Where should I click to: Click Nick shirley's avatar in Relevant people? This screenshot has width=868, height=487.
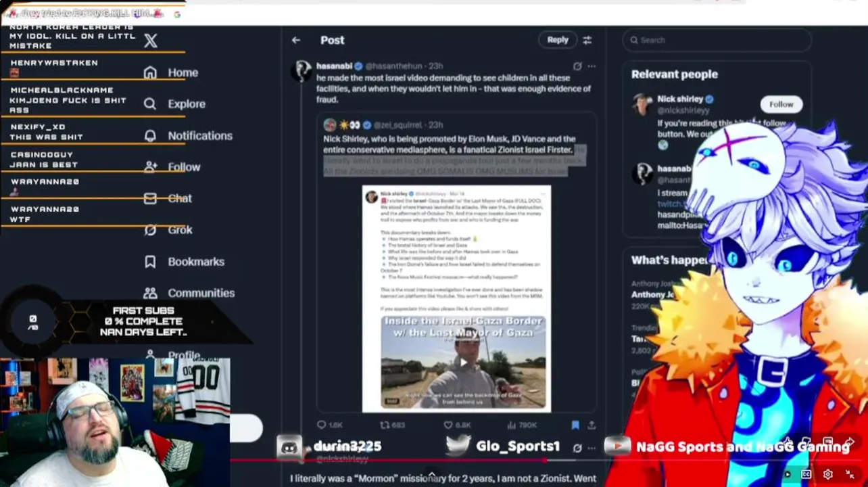click(x=642, y=103)
